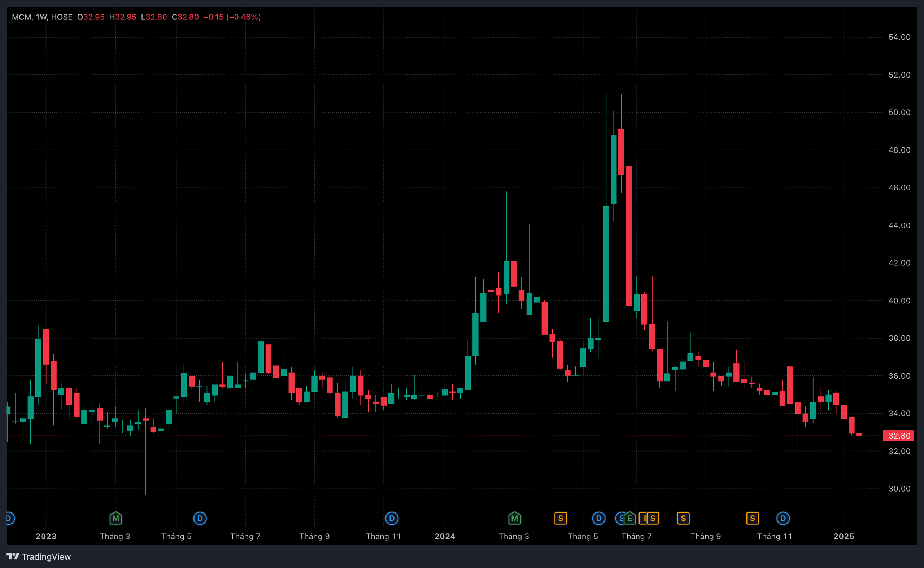The image size is (924, 568).
Task: Click the 52.00 price axis label
Action: pyautogui.click(x=899, y=75)
